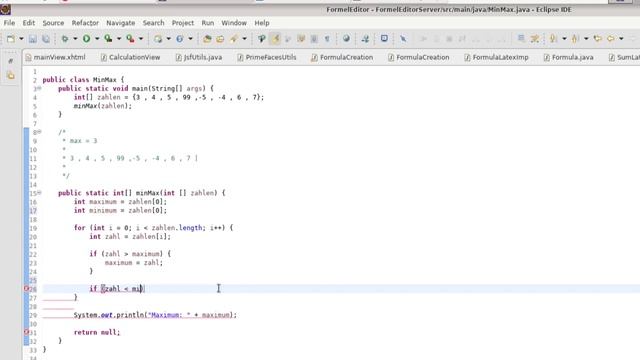Open the Debug dropdown arrow
Screen dimensions: 640x360
75,39
